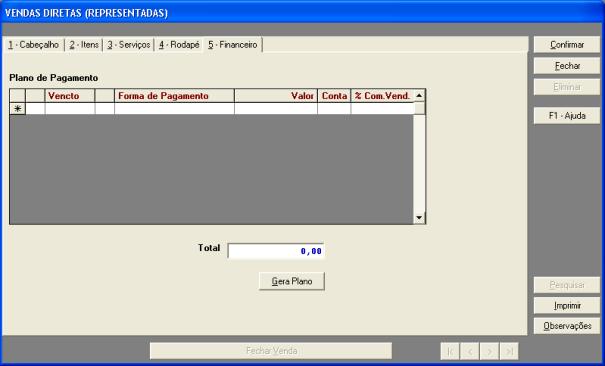Click the new row Forma de Pagamento cell
Image resolution: width=605 pixels, height=366 pixels.
pos(174,109)
